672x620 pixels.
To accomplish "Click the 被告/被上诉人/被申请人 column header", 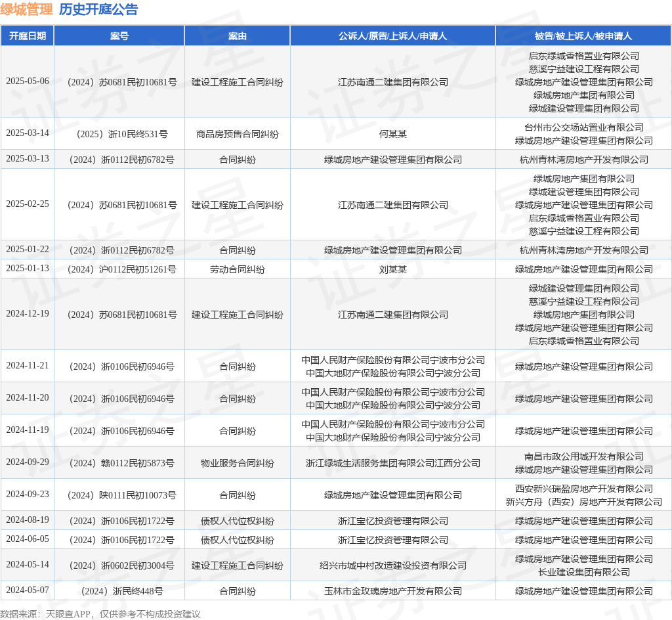I will tap(583, 36).
